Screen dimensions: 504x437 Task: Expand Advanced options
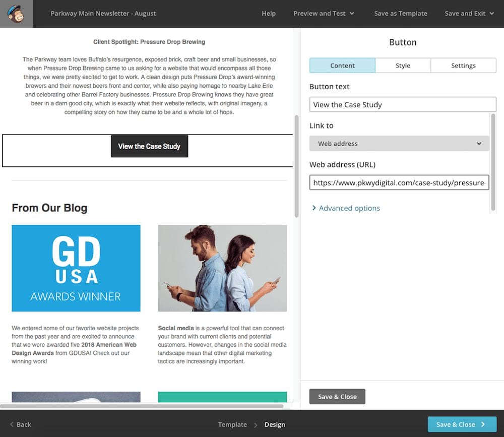346,208
